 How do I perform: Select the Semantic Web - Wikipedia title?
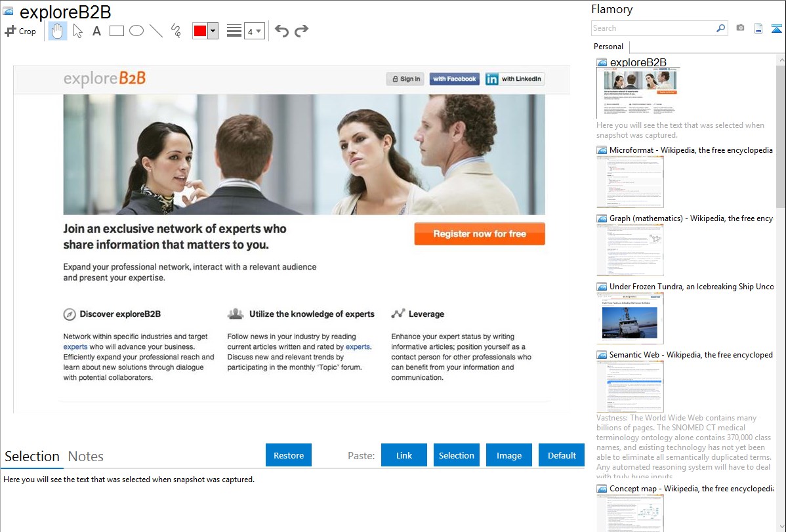(x=691, y=354)
